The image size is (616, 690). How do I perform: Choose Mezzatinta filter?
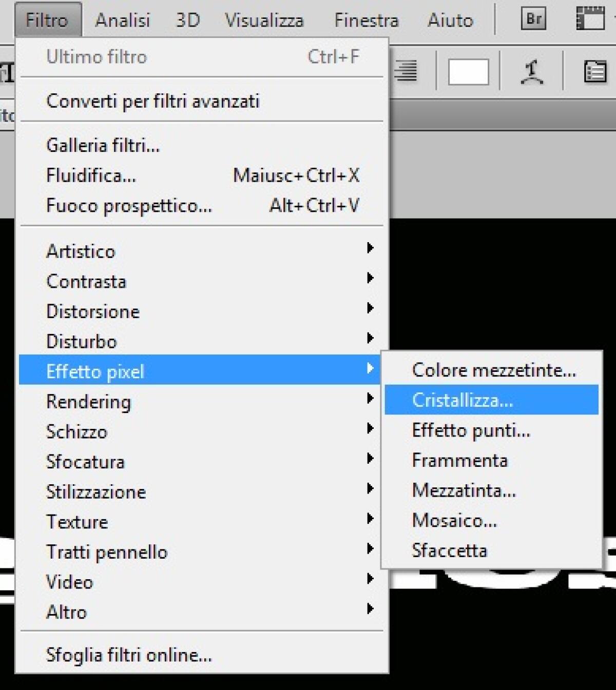[492, 490]
